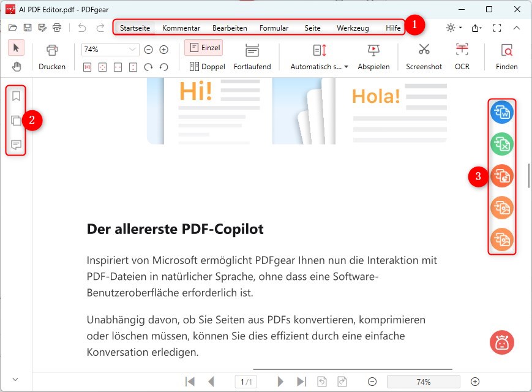
Task: Switch to the Werkzeug tab
Action: click(x=353, y=28)
